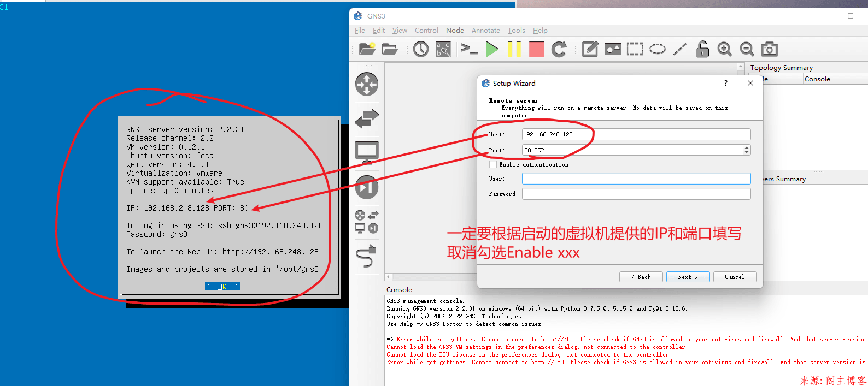
Task: Click the Zoom in magnifier icon
Action: (725, 49)
